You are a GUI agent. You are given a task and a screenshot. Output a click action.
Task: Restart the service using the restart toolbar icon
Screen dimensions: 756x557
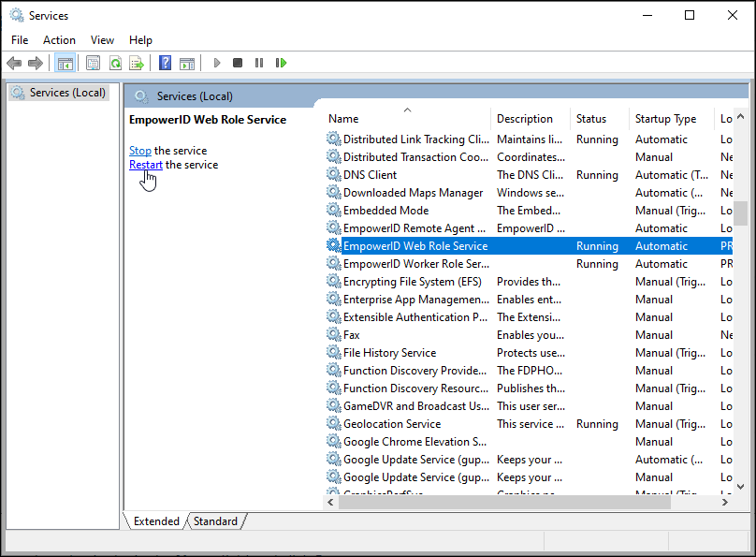[281, 63]
